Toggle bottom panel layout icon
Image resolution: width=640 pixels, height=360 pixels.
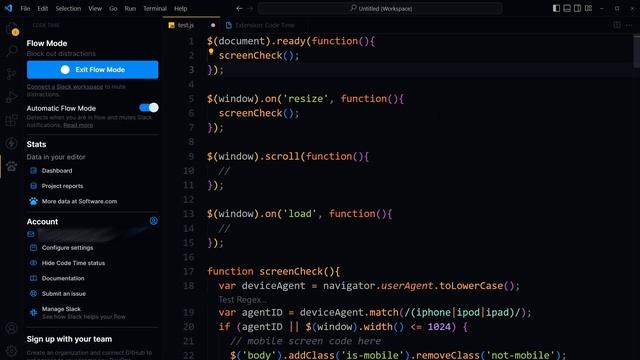pos(567,8)
